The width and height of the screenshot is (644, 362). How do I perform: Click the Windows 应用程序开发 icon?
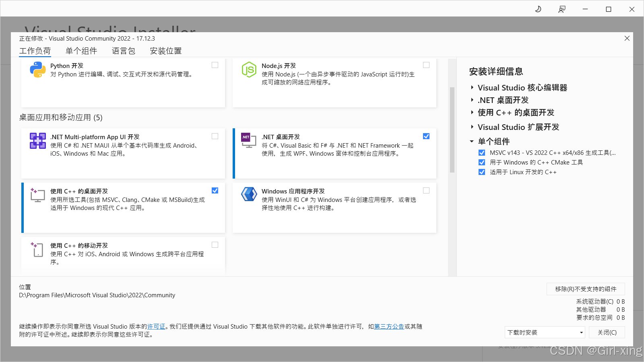[x=249, y=194]
